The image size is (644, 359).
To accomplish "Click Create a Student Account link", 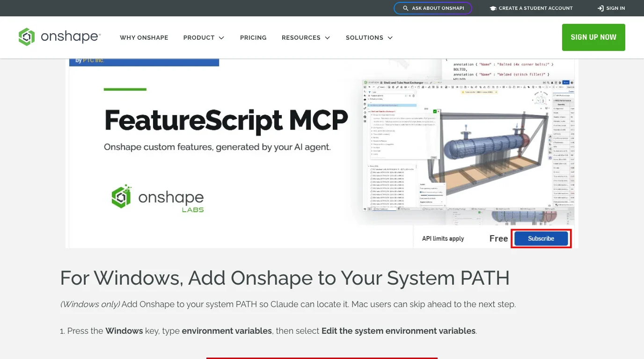I will 531,8.
